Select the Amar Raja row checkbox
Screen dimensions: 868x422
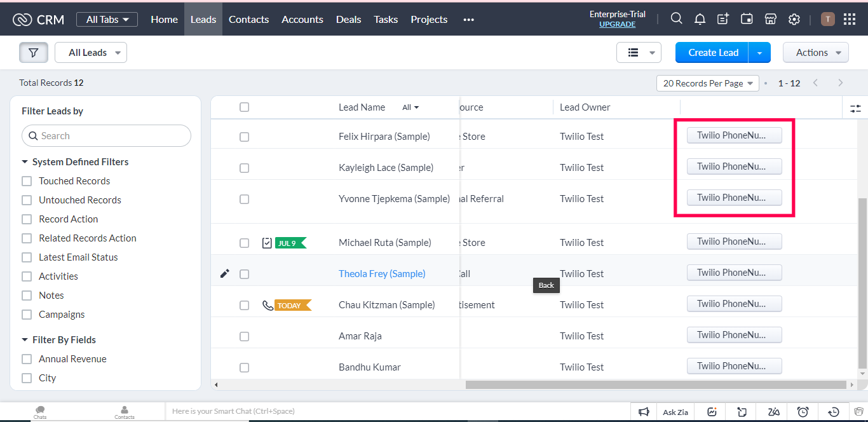point(244,336)
